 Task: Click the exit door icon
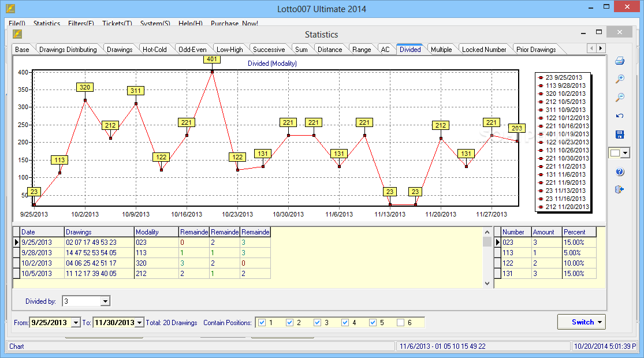coord(620,189)
